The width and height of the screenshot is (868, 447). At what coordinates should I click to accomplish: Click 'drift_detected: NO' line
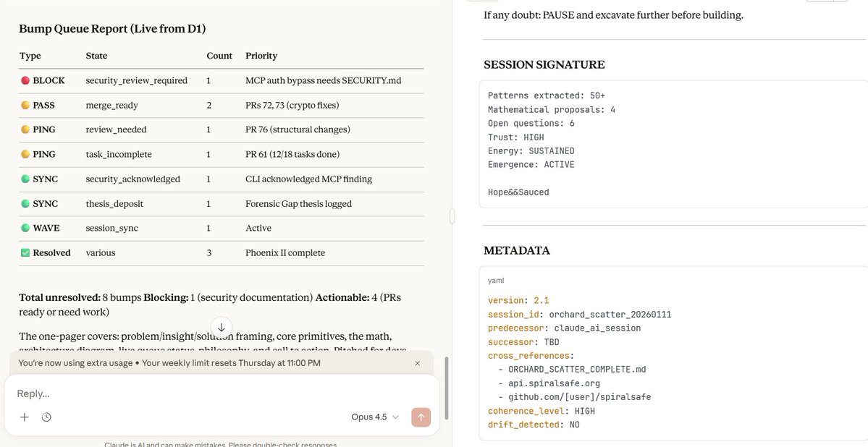coord(534,425)
